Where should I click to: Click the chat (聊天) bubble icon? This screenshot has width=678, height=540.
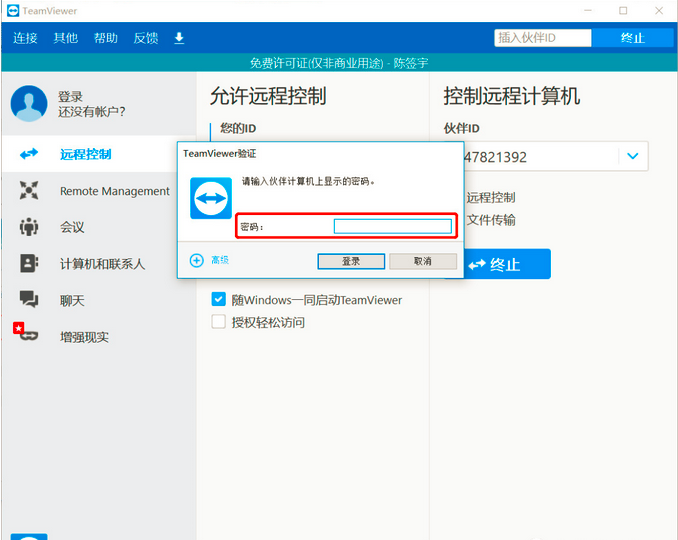pyautogui.click(x=29, y=300)
